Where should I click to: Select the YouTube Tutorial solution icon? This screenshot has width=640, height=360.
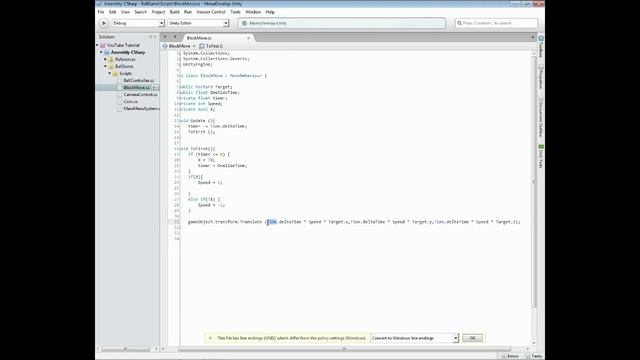click(103, 45)
